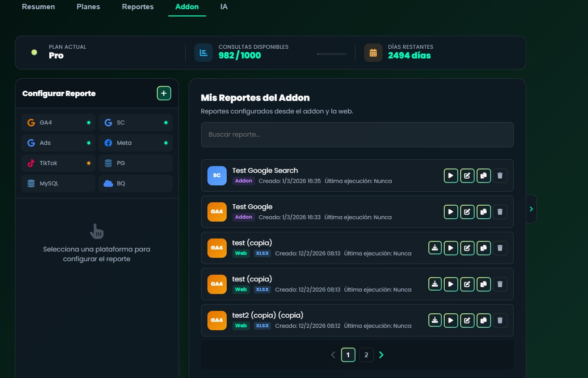Delete the test2 (copia) (copia) report

(500, 320)
